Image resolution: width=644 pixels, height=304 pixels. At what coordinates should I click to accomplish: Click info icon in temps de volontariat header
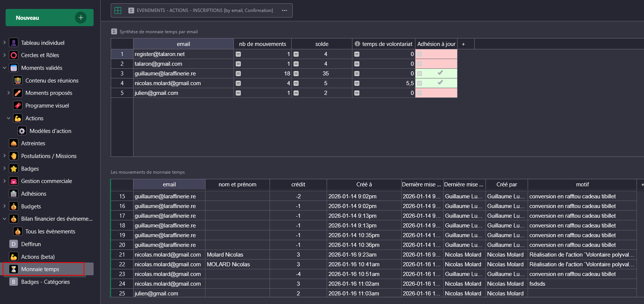[x=357, y=44]
